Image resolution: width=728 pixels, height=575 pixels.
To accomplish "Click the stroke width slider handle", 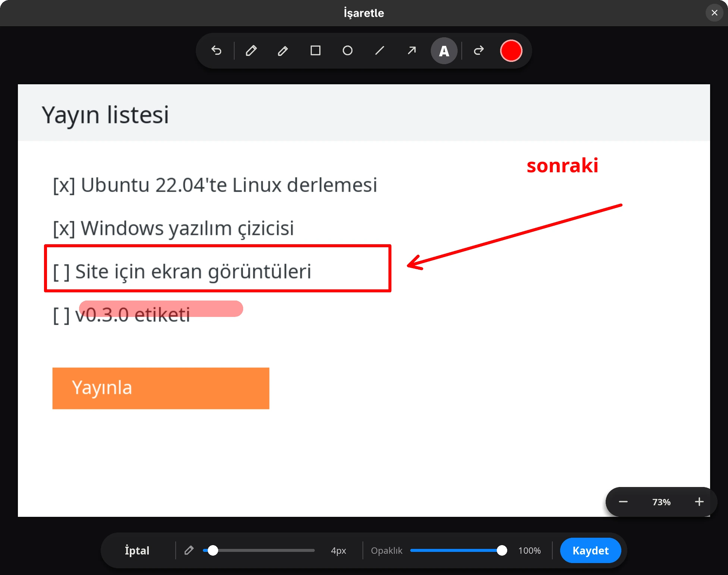I will point(213,550).
